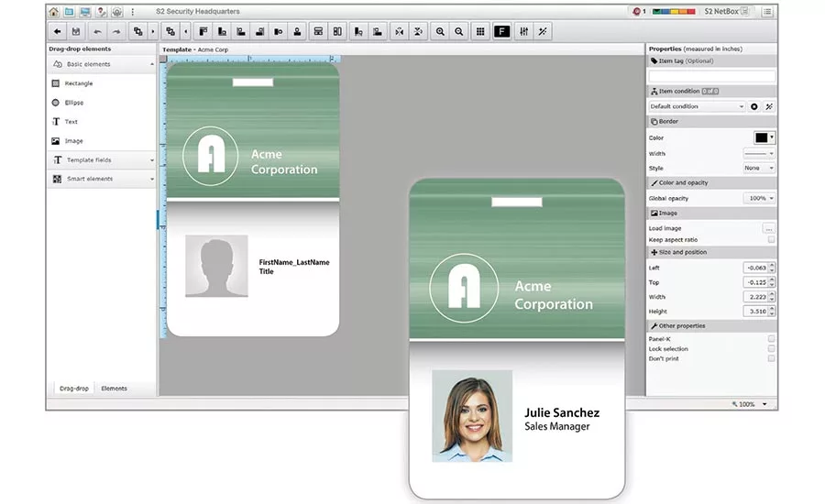825x504 pixels.
Task: Toggle the Keep aspect ratio checkbox
Action: point(771,239)
